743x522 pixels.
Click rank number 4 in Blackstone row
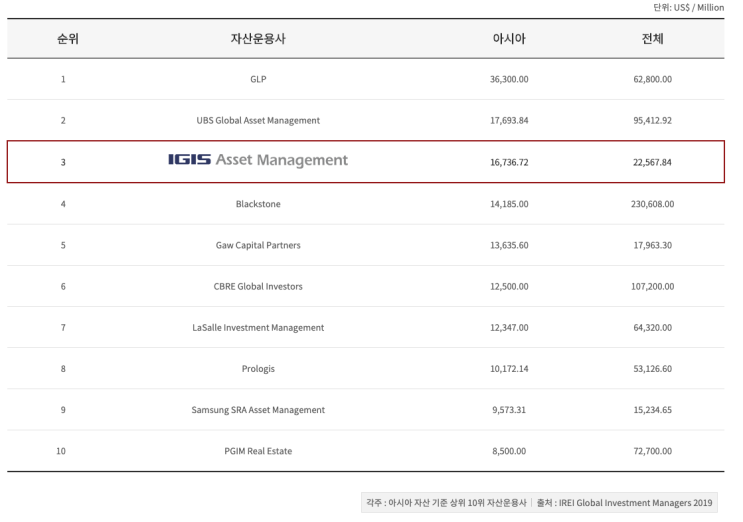tap(63, 204)
